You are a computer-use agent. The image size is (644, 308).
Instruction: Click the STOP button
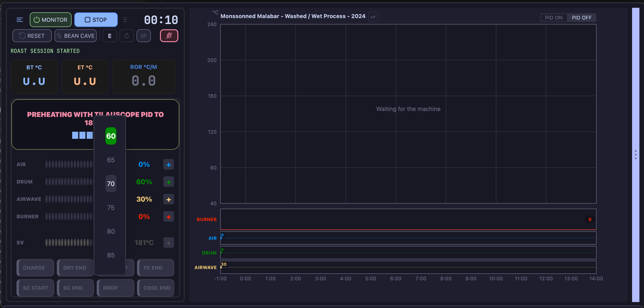point(96,20)
